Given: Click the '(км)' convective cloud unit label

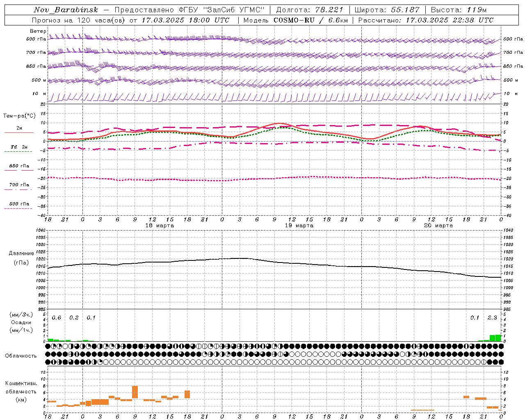Looking at the screenshot, I should click(x=21, y=399).
